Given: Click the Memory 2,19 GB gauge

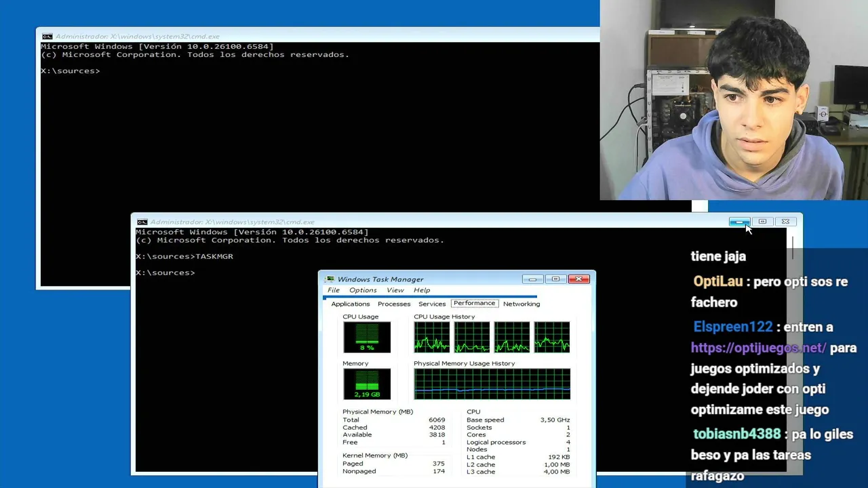Looking at the screenshot, I should point(367,384).
